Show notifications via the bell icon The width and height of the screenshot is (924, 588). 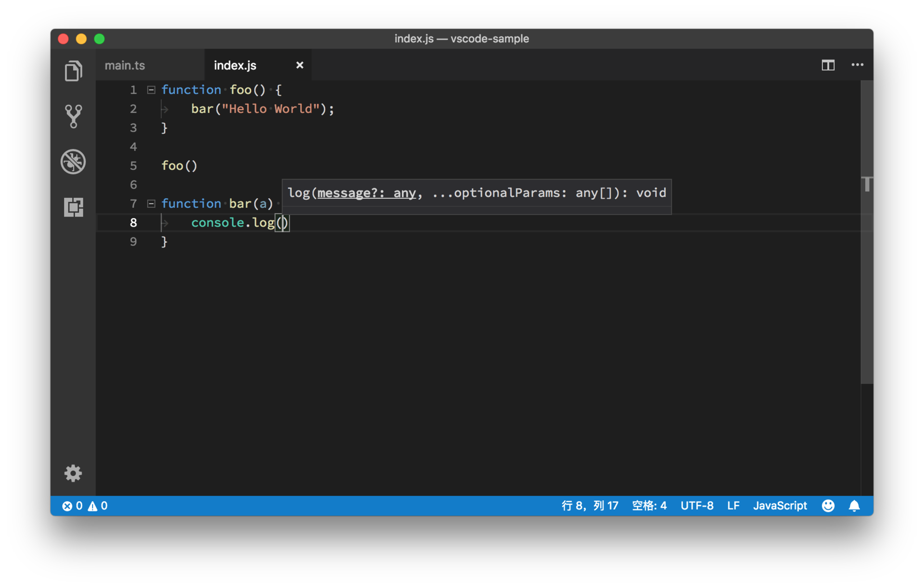[854, 506]
